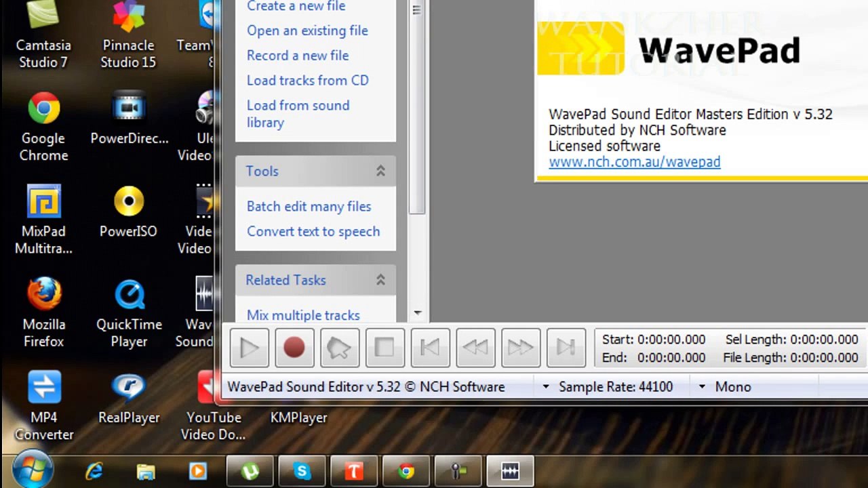Viewport: 868px width, 488px height.
Task: Click the Related Tasks header label
Action: tap(285, 280)
